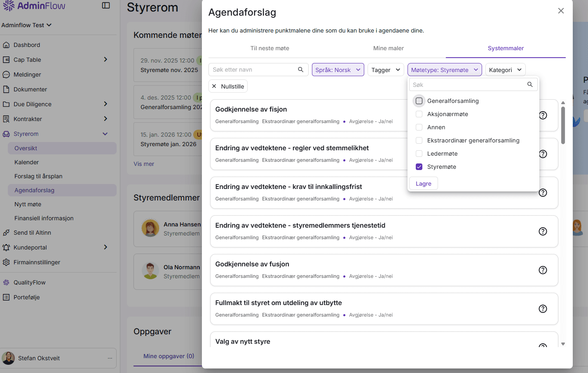Collapse the sidebar using panel toggle icon
Image resolution: width=588 pixels, height=373 pixels.
pos(106,5)
